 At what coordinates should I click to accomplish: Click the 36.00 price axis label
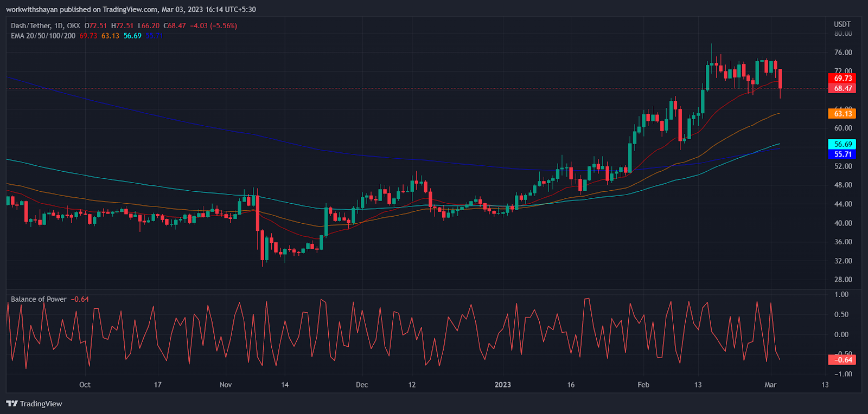tap(843, 242)
